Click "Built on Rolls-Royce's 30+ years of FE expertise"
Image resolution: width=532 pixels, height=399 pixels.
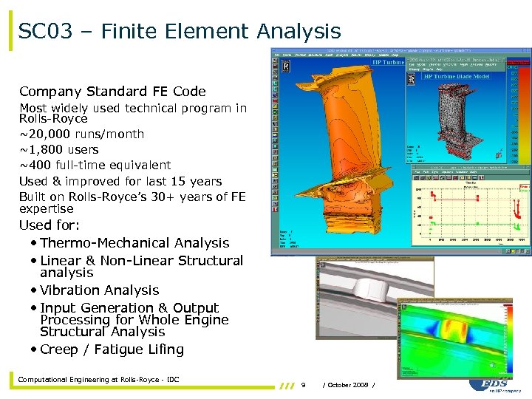tap(132, 202)
